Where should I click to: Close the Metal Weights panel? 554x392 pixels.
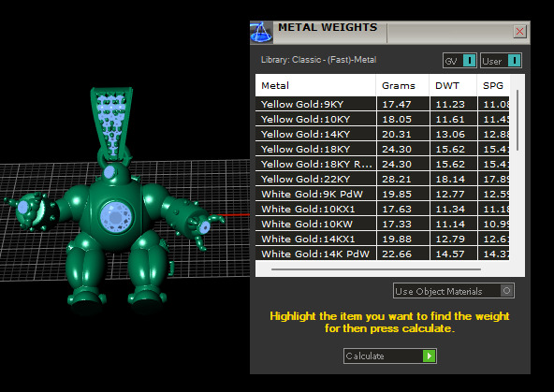click(x=519, y=32)
